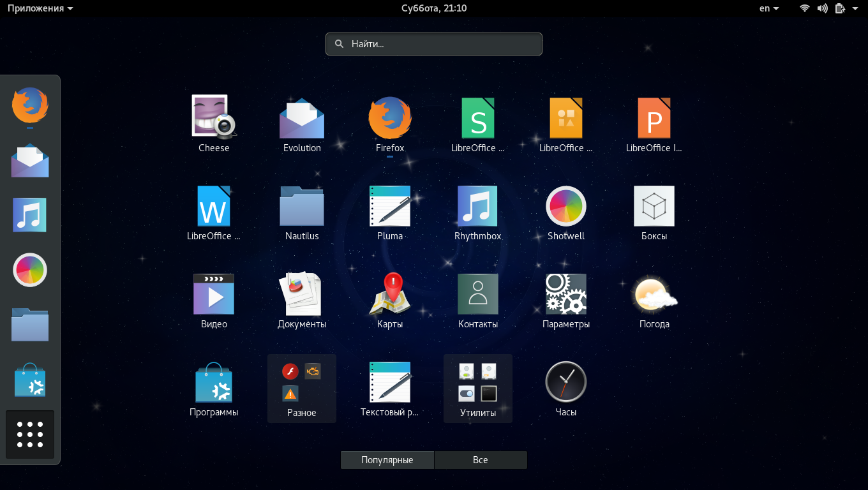The width and height of the screenshot is (868, 490).
Task: Open the calendar via Суббота, 21:10 clock
Action: [434, 8]
